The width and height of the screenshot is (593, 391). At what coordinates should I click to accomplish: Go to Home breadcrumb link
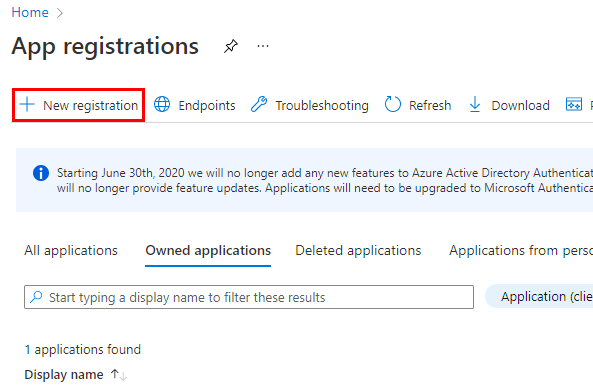click(30, 12)
